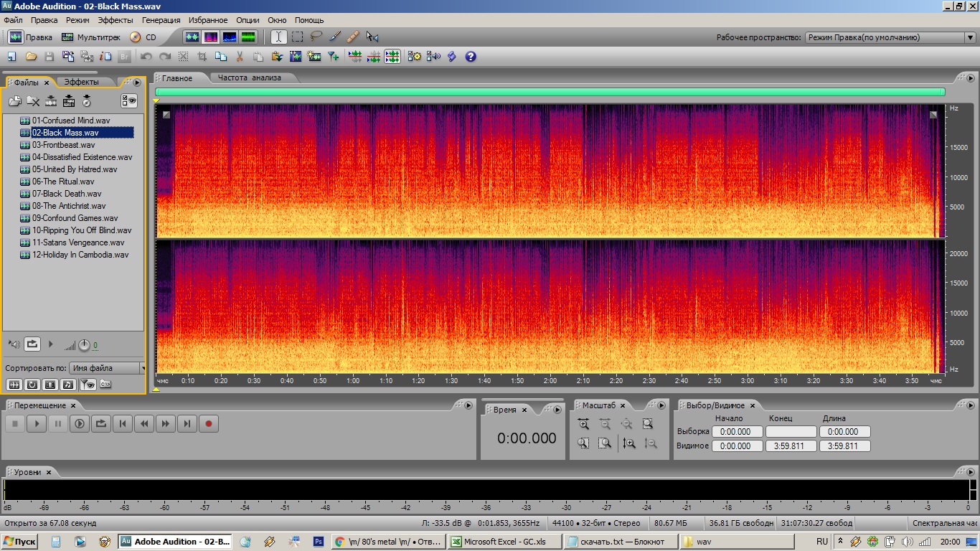
Task: Toggle show loop files filter button
Action: [32, 385]
